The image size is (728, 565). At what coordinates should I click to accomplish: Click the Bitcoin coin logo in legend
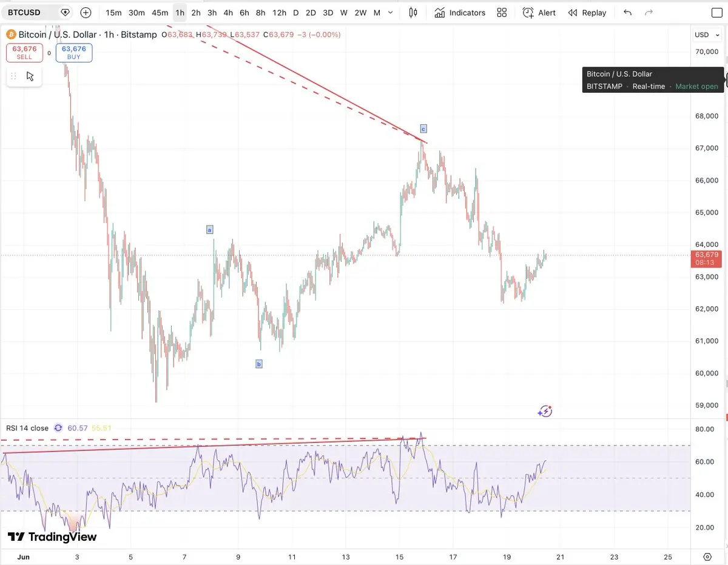tap(12, 35)
